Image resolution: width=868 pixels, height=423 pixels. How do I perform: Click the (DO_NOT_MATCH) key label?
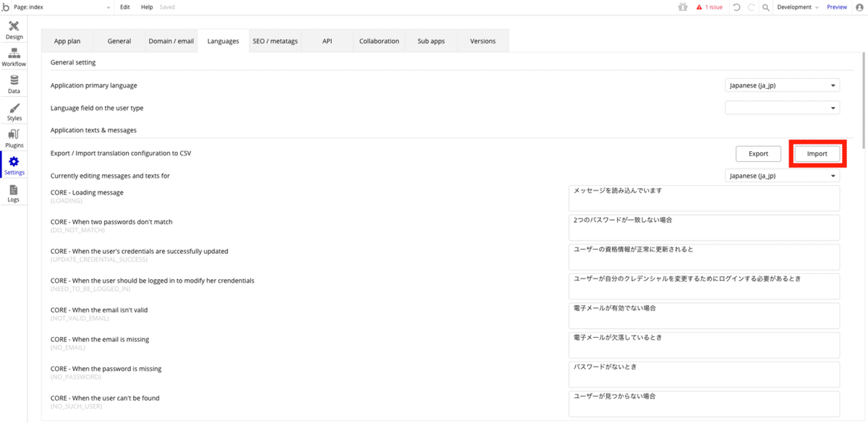[77, 230]
